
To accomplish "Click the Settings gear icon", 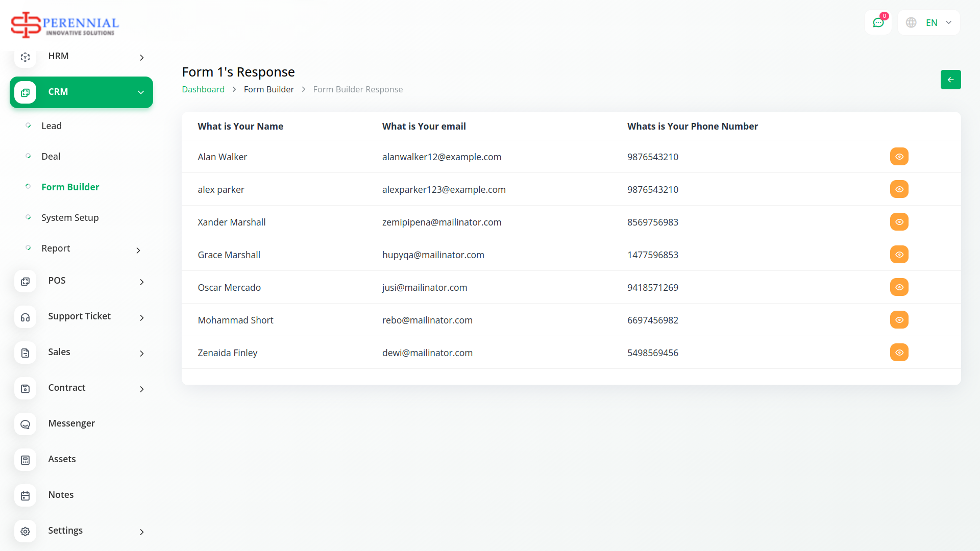I will point(25,531).
